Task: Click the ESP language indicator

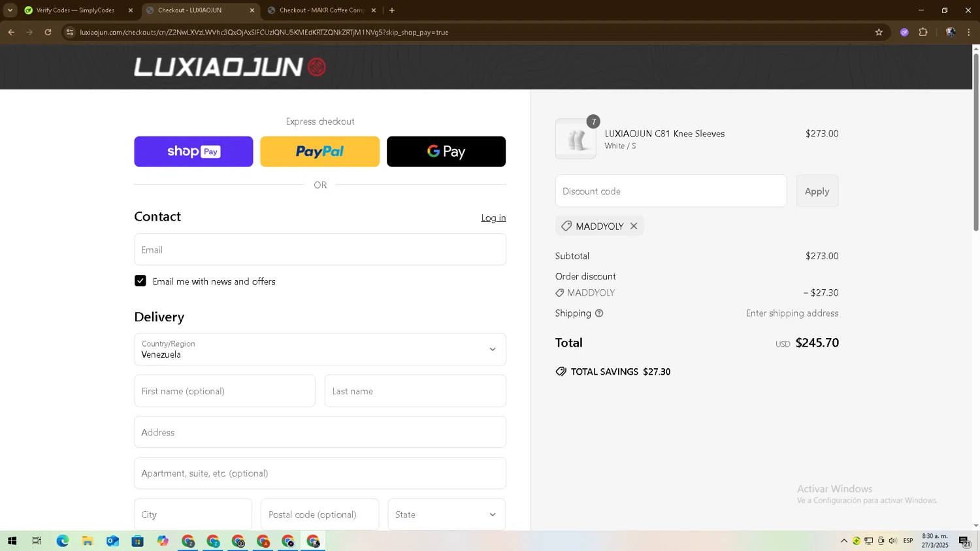Action: point(908,541)
